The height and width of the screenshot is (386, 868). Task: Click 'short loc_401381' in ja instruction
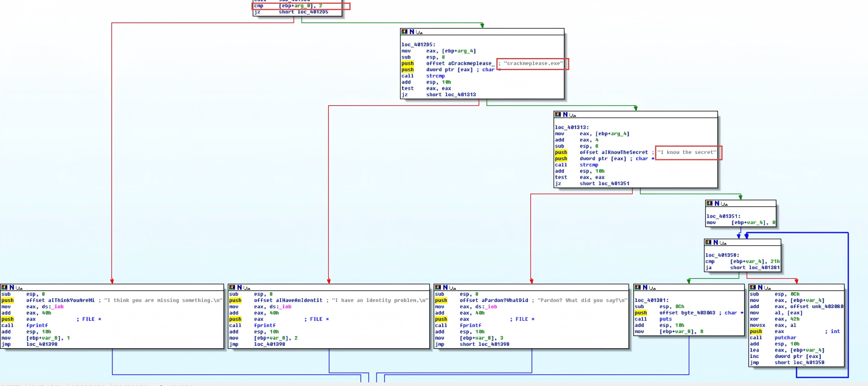pos(755,267)
